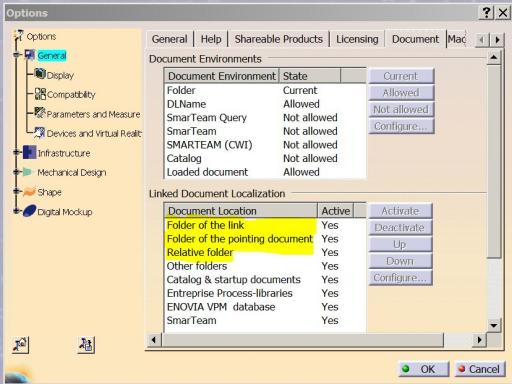Select the Relative folder row

click(265, 252)
